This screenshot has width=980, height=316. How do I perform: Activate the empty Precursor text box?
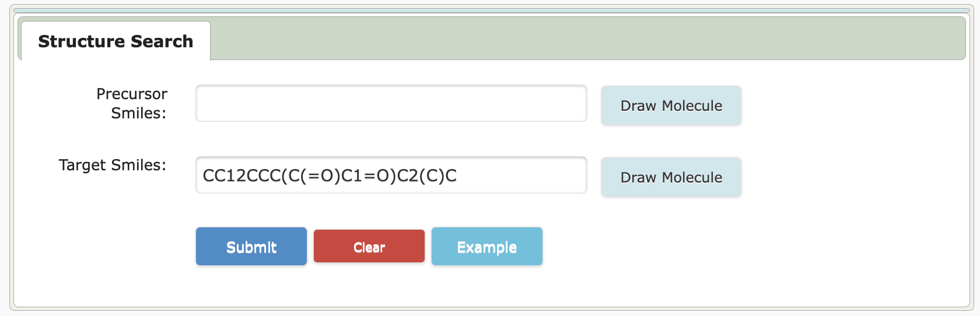(x=391, y=103)
